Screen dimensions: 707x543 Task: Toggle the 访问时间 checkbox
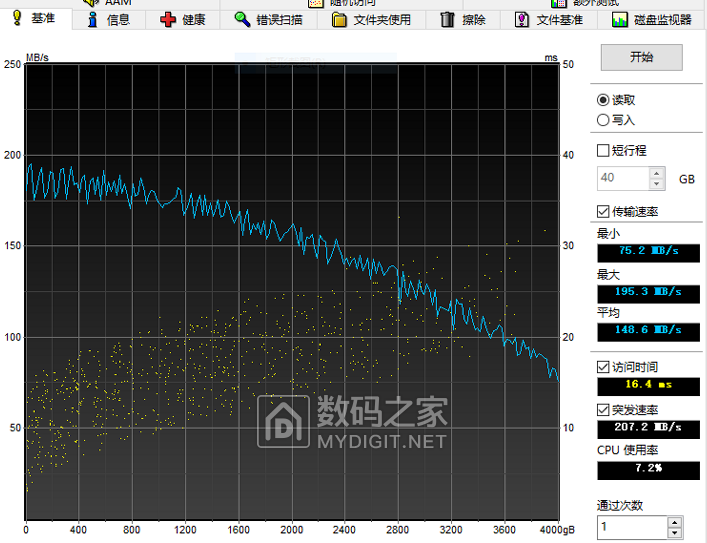click(x=603, y=367)
